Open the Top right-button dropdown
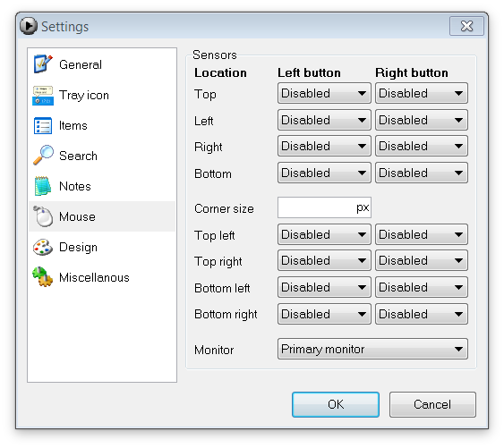The image size is (504, 448). pos(422,93)
